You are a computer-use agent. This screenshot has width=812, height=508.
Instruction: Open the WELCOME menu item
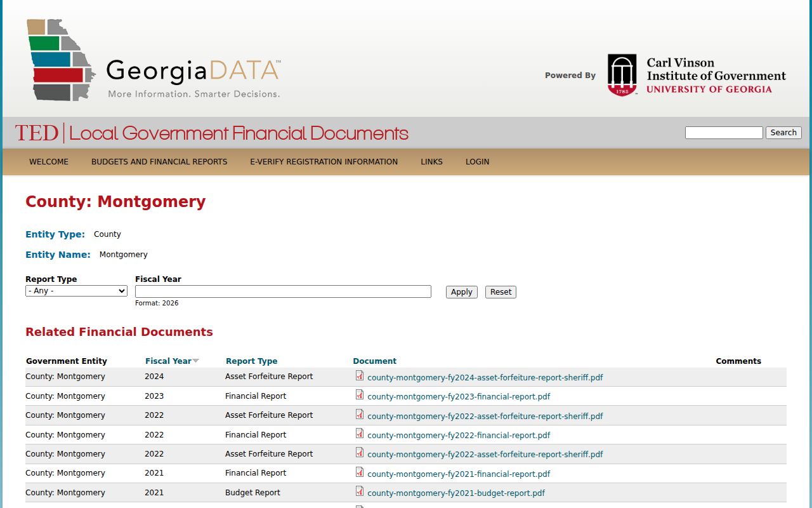(49, 162)
